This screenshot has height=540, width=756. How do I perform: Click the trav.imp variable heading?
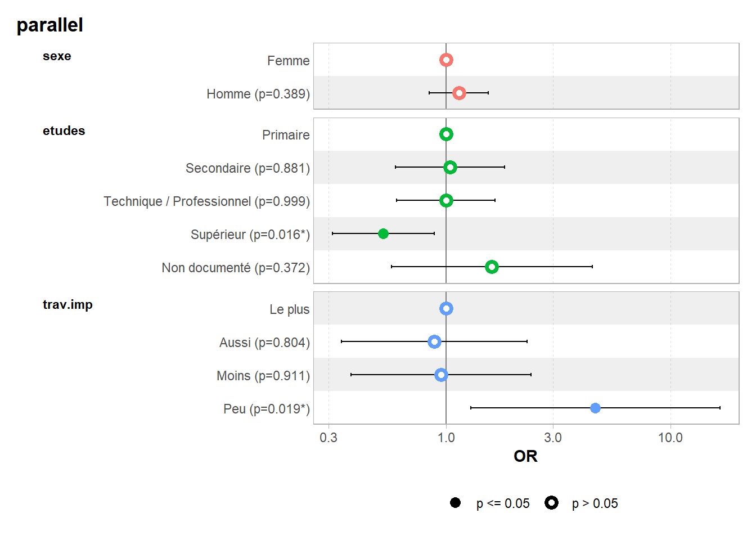[x=67, y=305]
